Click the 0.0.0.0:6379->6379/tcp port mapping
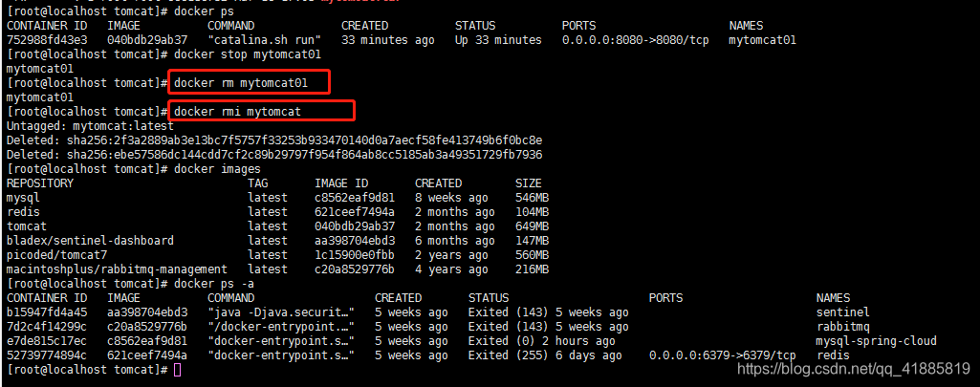This screenshot has height=387, width=980. tap(723, 355)
